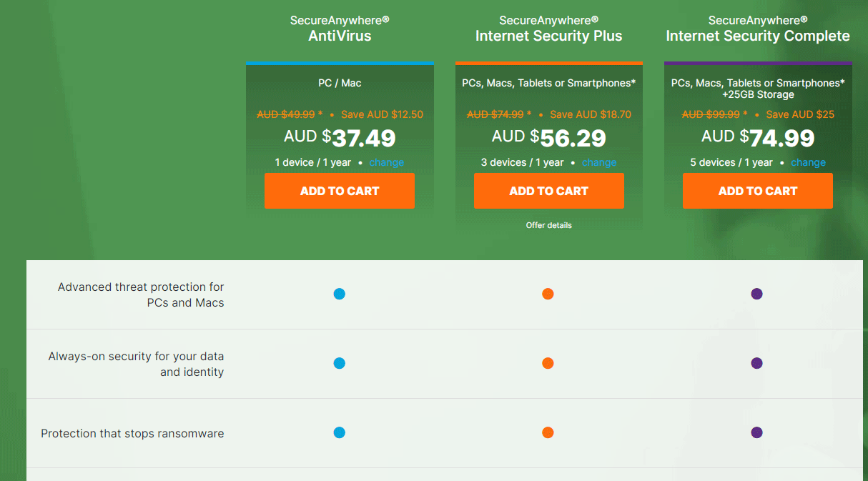Change AntiVirus device and year option
868x481 pixels.
[387, 162]
